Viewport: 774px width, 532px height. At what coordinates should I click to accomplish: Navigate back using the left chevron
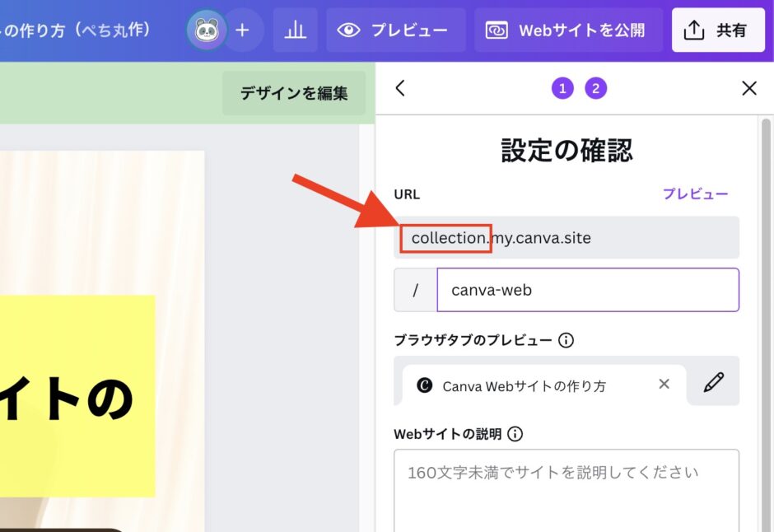pyautogui.click(x=399, y=88)
